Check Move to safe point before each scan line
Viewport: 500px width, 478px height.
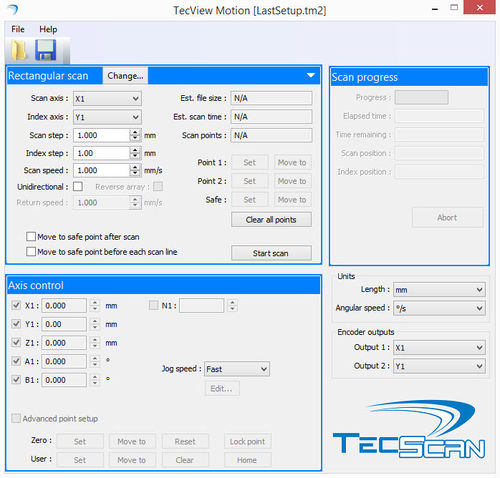point(31,252)
